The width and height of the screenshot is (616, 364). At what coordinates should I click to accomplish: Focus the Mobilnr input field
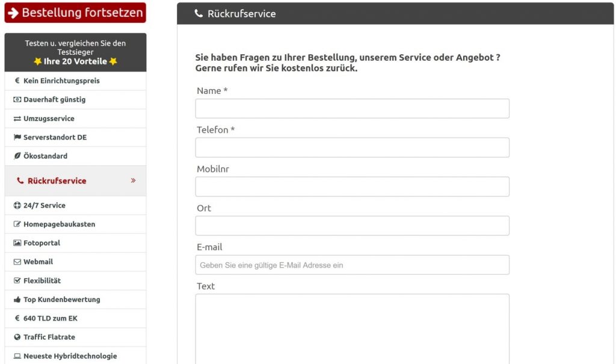click(353, 187)
